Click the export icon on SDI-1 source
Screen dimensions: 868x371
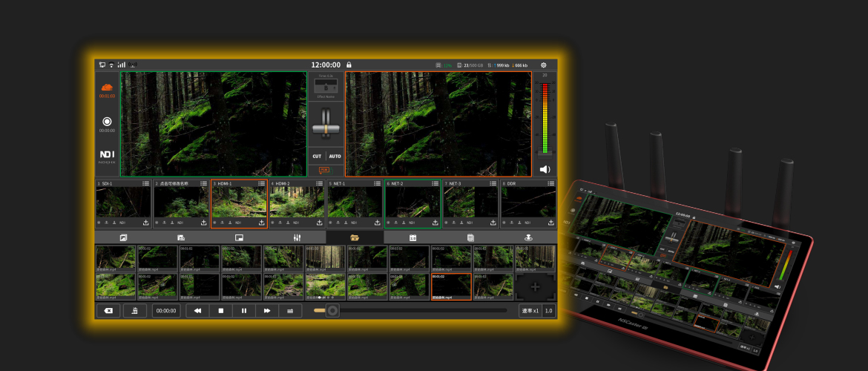145,223
